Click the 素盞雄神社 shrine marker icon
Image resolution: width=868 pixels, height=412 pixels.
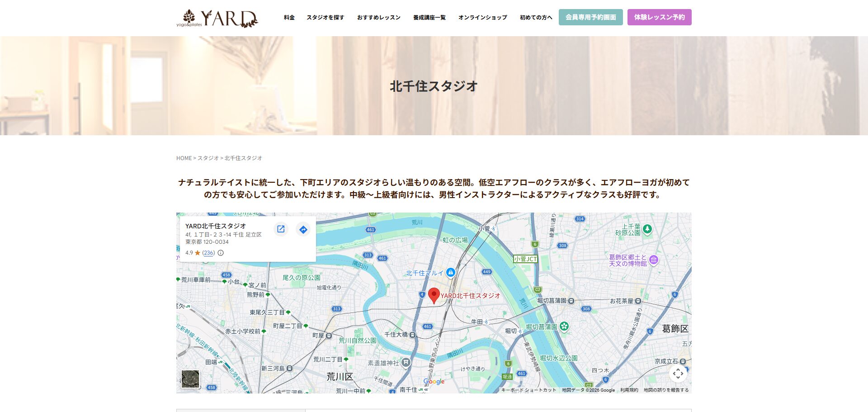(x=406, y=362)
